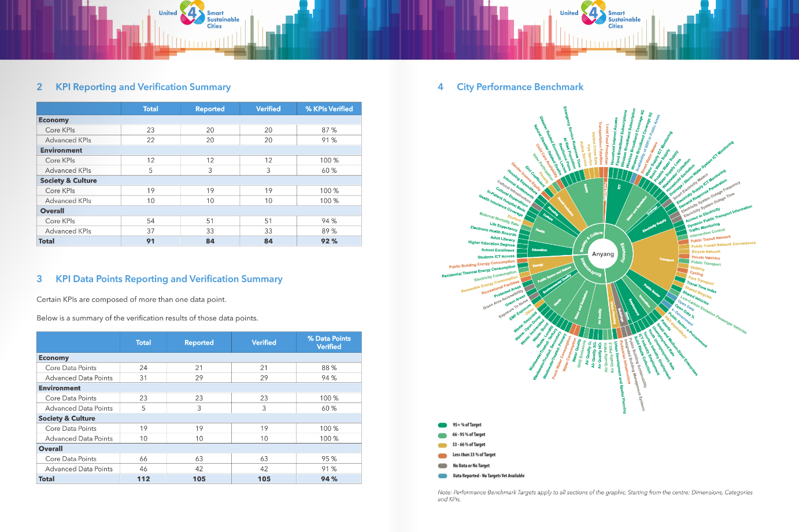Viewport: 799px width, 532px height.
Task: Select the dark green 95+ % of Target swatch
Action: click(442, 425)
